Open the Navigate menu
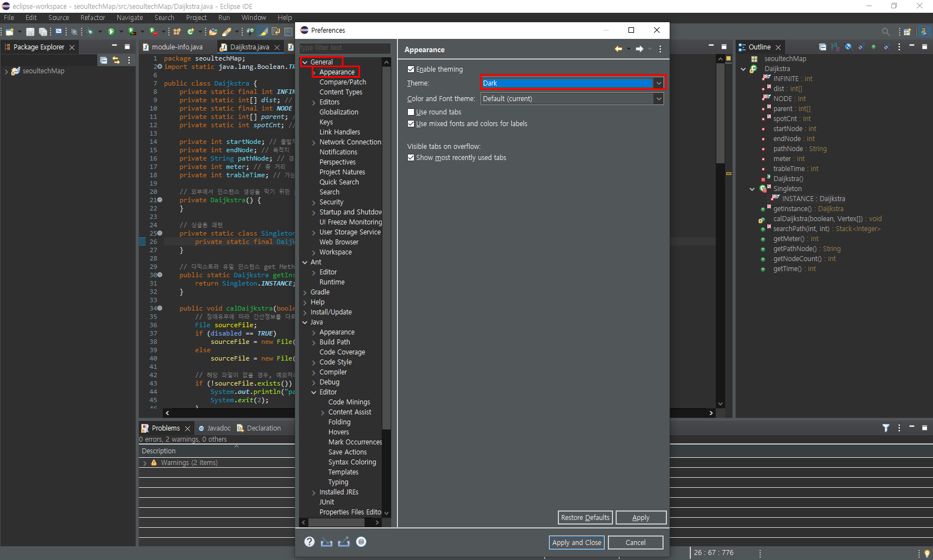 [x=130, y=18]
